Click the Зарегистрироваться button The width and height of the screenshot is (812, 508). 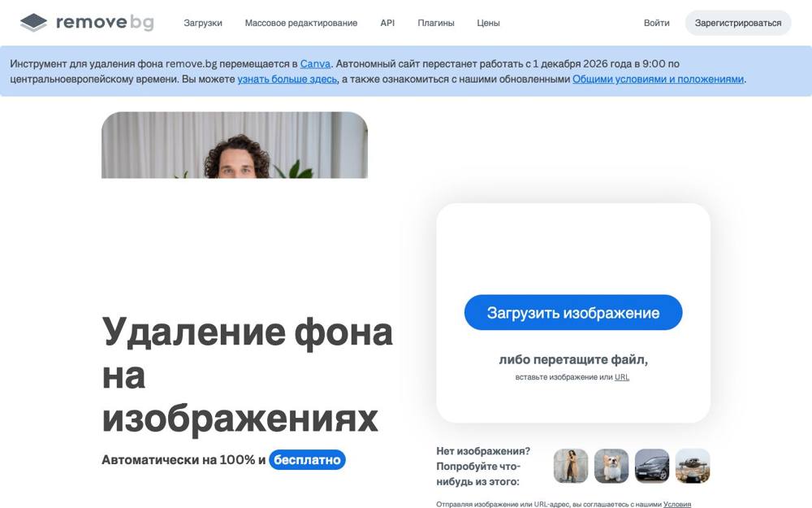[x=738, y=23]
